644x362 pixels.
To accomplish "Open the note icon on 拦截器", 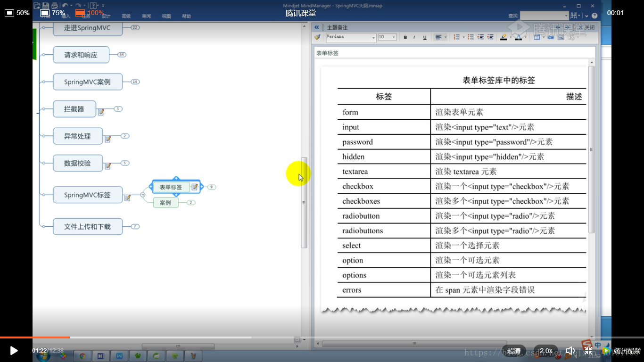I will pyautogui.click(x=101, y=112).
